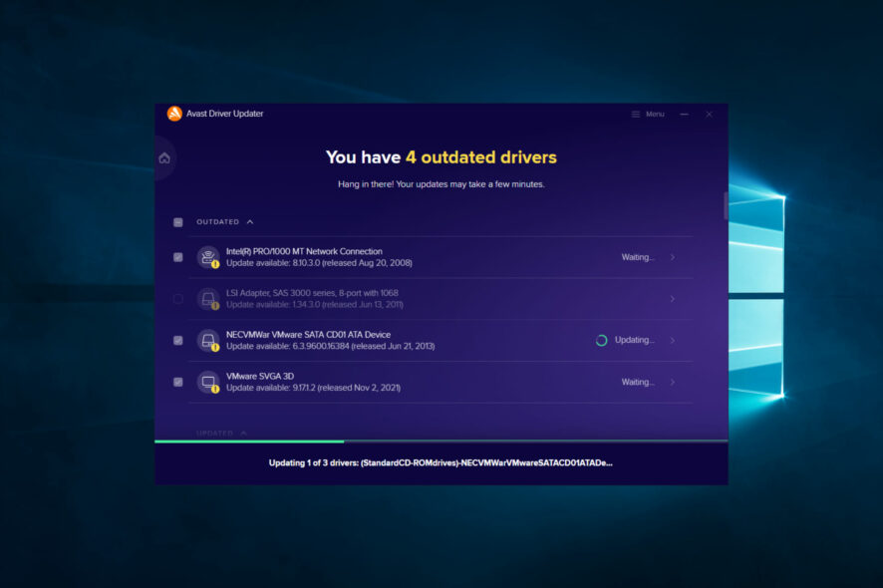Image resolution: width=883 pixels, height=588 pixels.
Task: Click the driver list vertical scrollbar
Action: coord(726,205)
